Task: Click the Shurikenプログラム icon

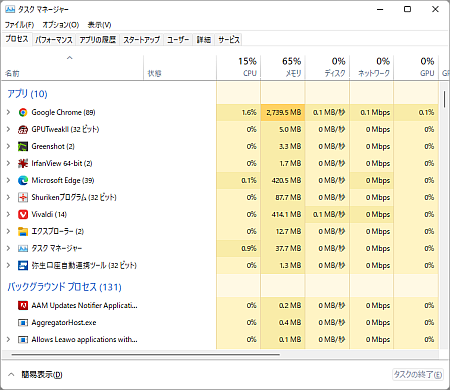Action: (x=23, y=197)
